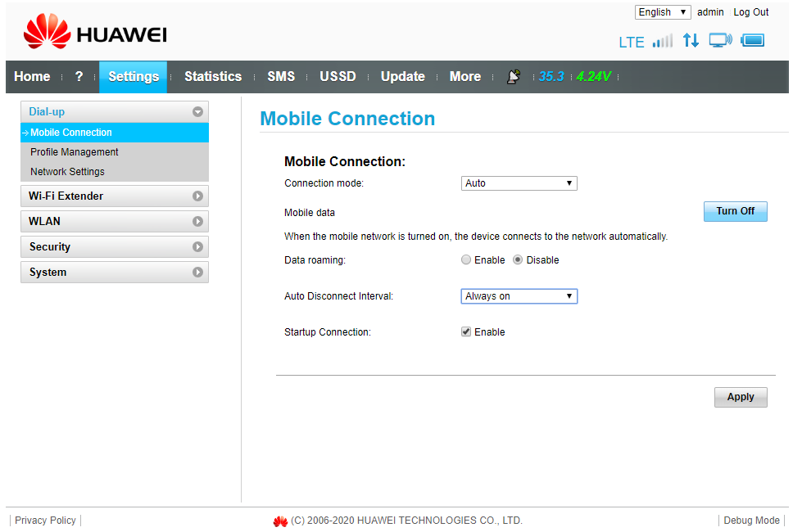
Task: Click the Mobile Connection page heading
Action: (347, 119)
